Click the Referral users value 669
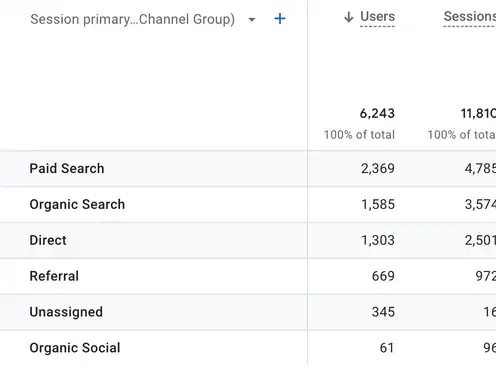The width and height of the screenshot is (496, 380). coord(383,276)
